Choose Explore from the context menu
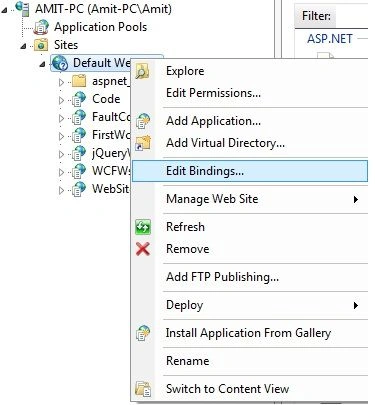The height and width of the screenshot is (405, 375). [250, 71]
